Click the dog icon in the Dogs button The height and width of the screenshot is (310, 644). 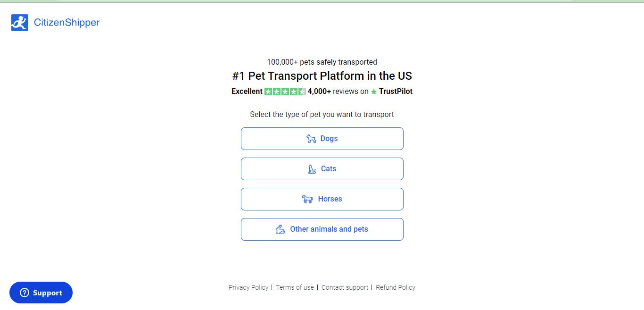pyautogui.click(x=310, y=138)
